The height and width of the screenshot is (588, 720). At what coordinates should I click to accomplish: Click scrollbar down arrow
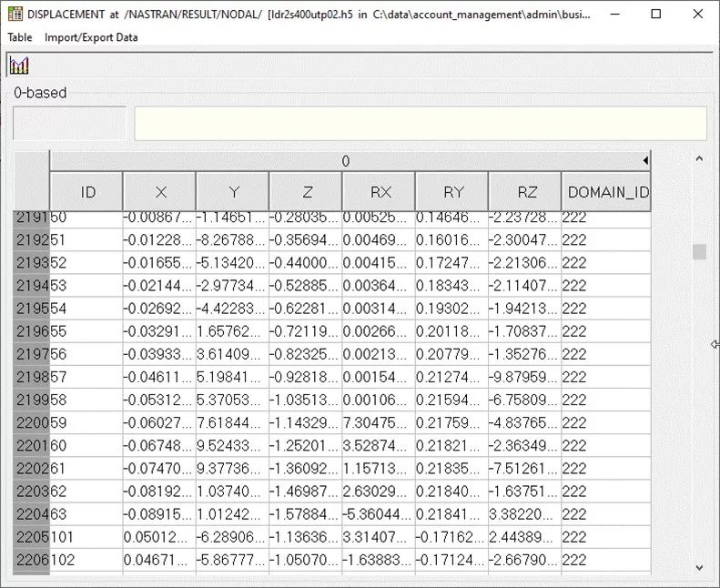[699, 566]
